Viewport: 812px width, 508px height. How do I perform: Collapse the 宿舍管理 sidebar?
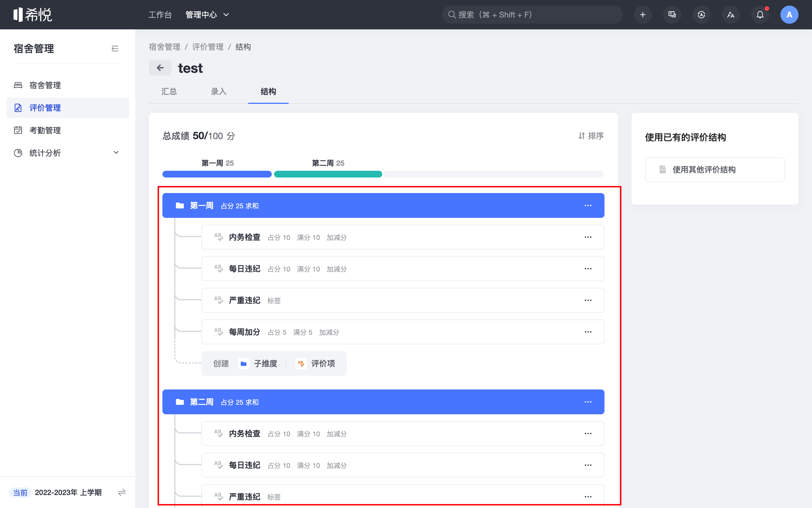point(115,49)
